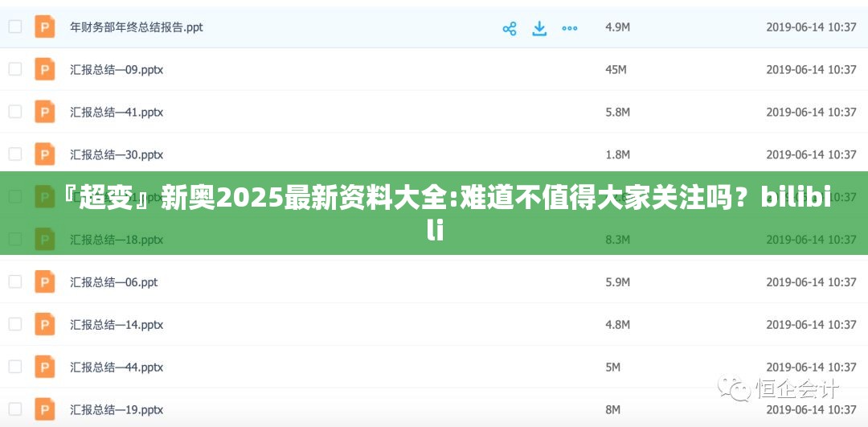Click the PPT icon of 汇报总结—14.pptx
The width and height of the screenshot is (868, 427).
(x=45, y=324)
